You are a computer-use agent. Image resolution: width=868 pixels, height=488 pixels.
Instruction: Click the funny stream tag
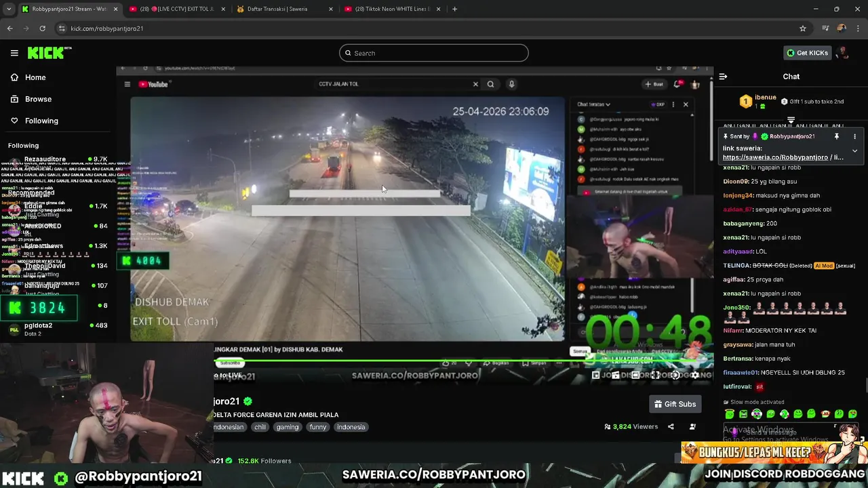(x=318, y=427)
